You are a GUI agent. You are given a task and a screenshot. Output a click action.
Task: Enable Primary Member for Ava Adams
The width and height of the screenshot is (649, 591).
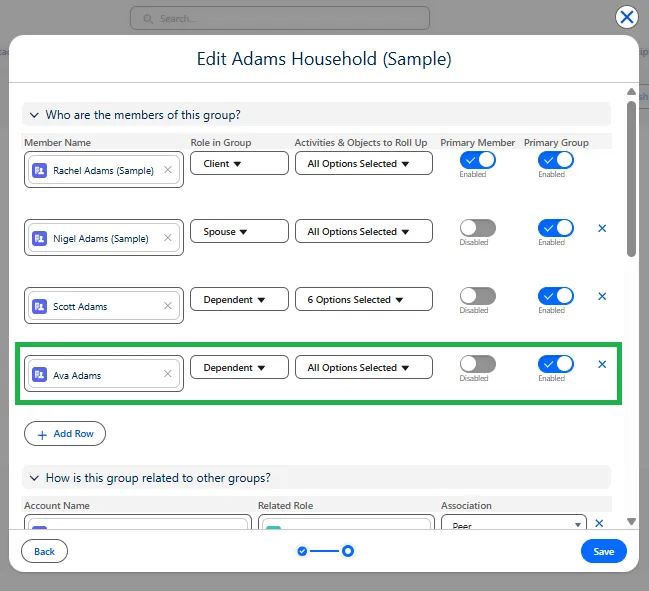tap(478, 364)
